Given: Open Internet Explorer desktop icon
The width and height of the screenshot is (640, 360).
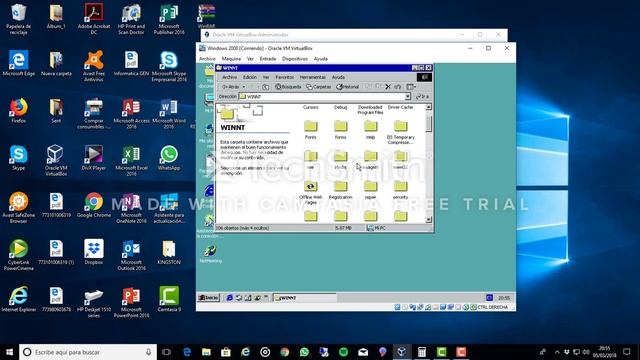Looking at the screenshot, I should [x=18, y=299].
